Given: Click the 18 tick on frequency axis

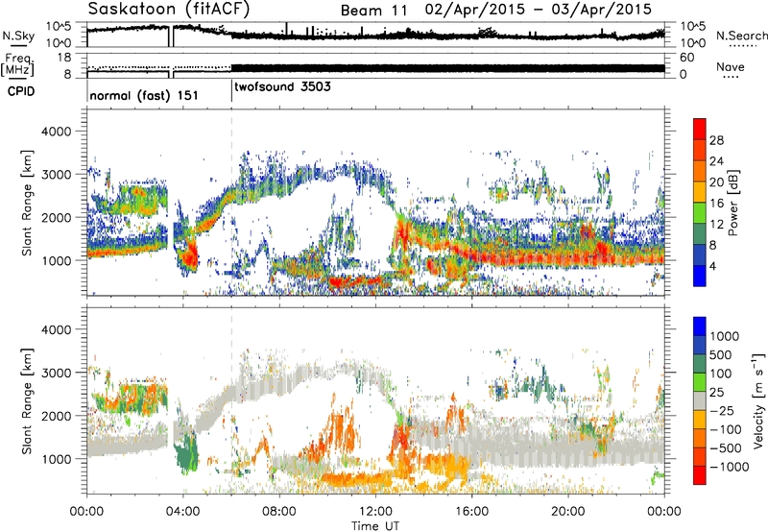Looking at the screenshot, I should (64, 58).
